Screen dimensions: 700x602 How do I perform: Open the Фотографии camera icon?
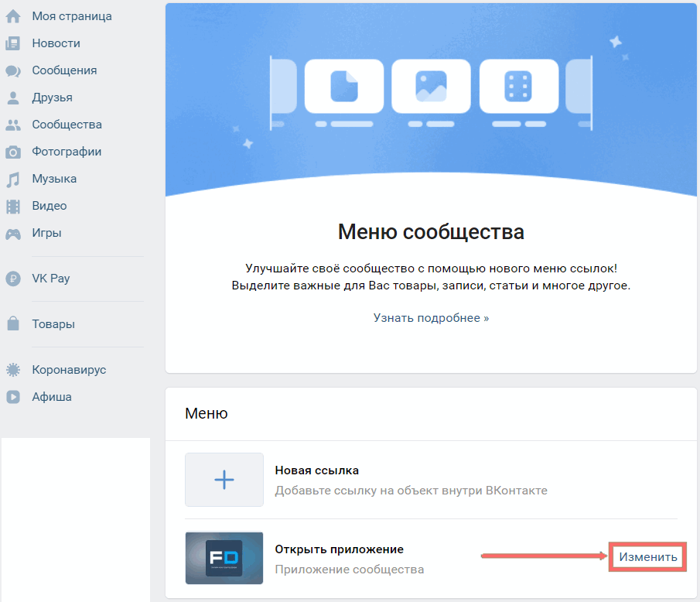[x=13, y=152]
